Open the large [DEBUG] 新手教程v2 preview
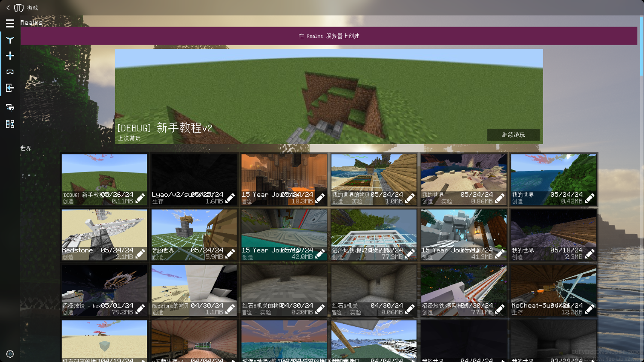This screenshot has height=362, width=644. (329, 97)
